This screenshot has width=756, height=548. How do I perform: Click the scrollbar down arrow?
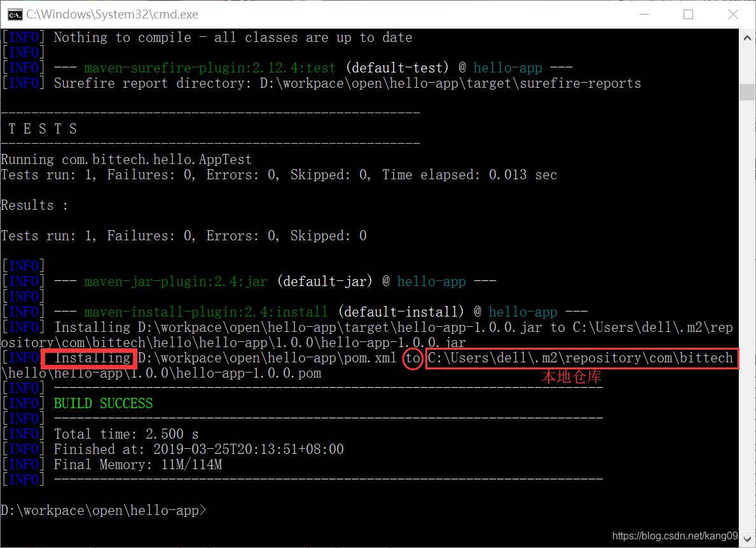pos(747,538)
